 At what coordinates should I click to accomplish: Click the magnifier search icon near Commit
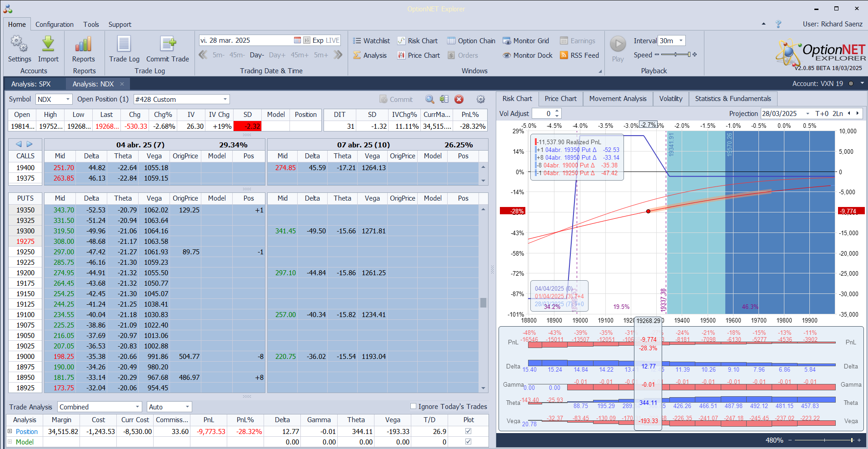[429, 99]
